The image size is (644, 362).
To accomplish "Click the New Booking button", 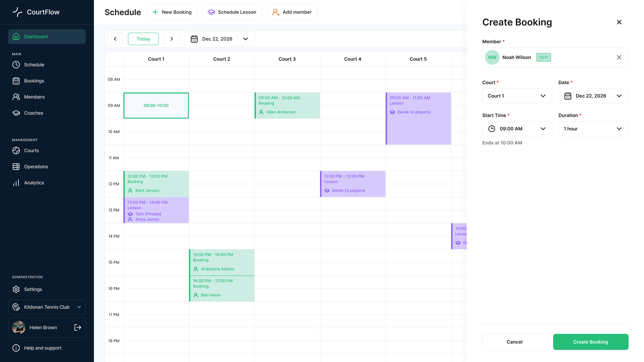I will point(172,12).
